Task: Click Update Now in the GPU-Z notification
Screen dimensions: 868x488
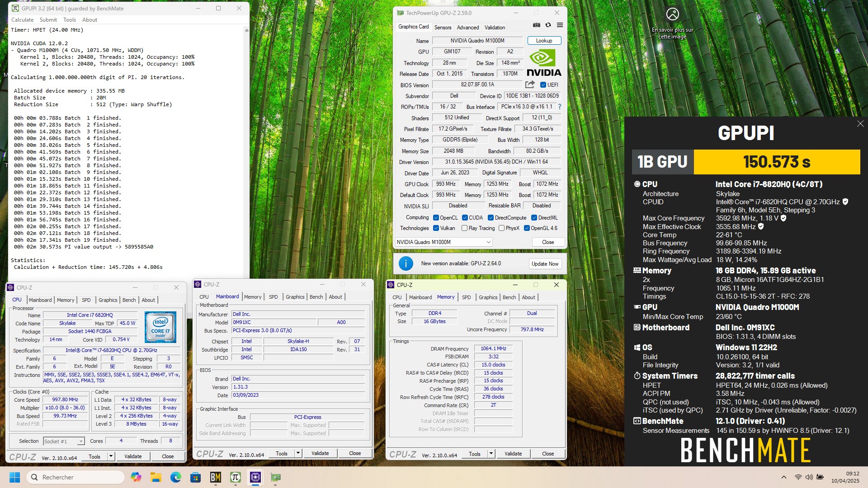Action: 545,264
